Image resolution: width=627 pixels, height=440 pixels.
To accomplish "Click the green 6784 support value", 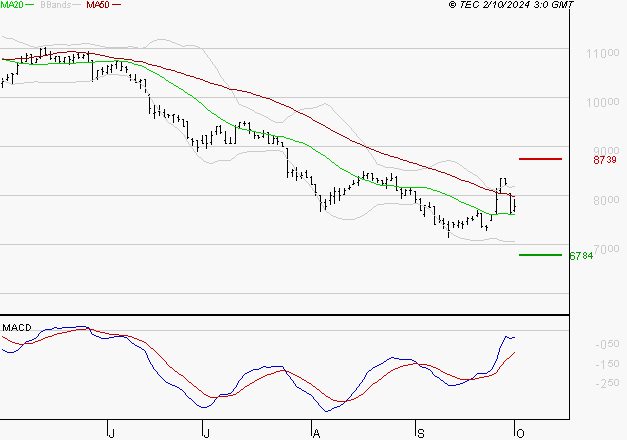I will (581, 256).
